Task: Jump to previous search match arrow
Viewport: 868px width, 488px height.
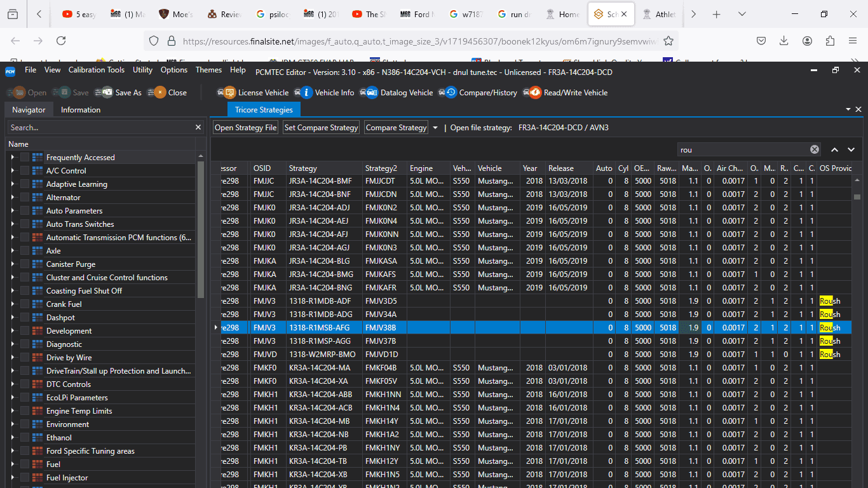Action: point(834,150)
